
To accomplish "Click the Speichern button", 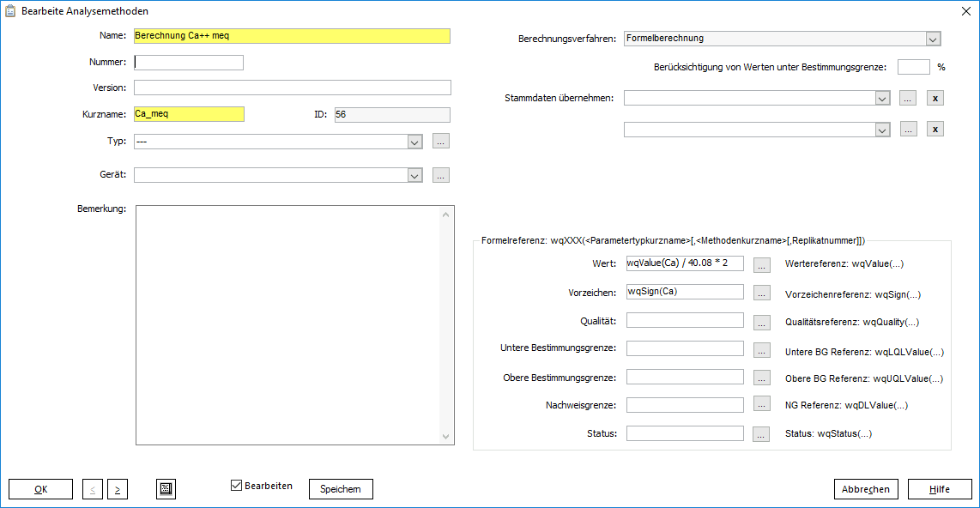I will [x=341, y=488].
